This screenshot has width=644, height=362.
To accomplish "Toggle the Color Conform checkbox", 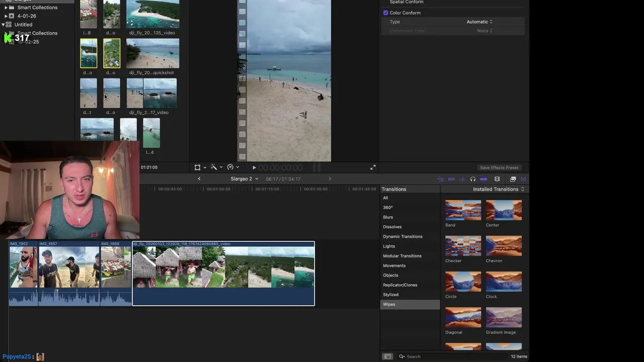I will click(386, 13).
